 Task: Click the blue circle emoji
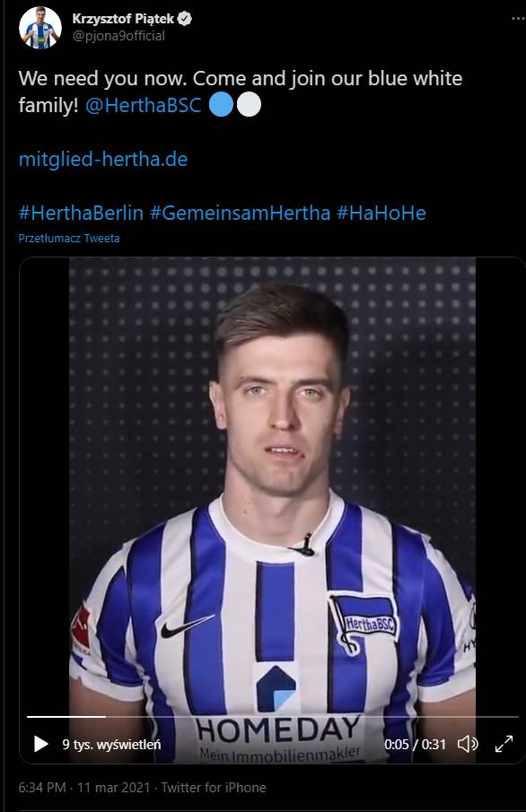pos(222,105)
